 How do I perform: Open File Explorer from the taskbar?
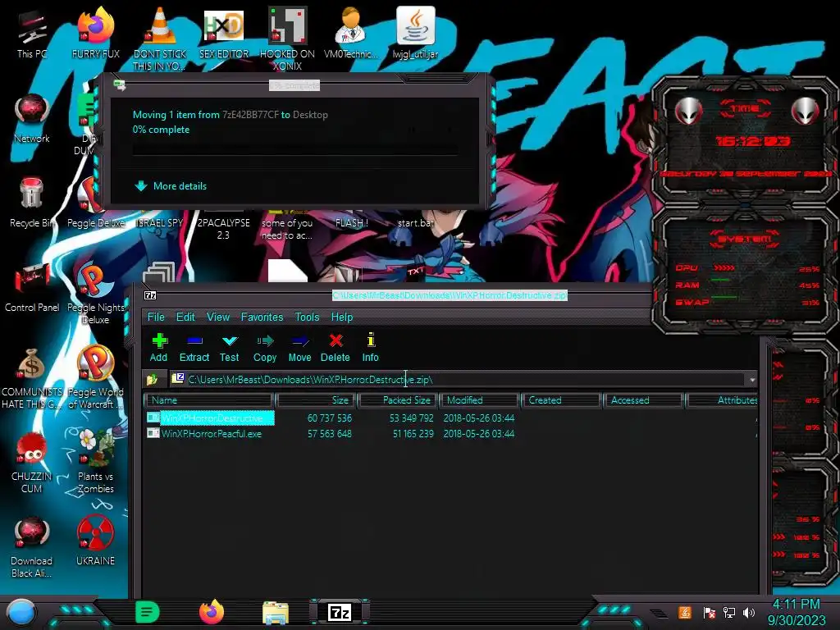pyautogui.click(x=276, y=613)
